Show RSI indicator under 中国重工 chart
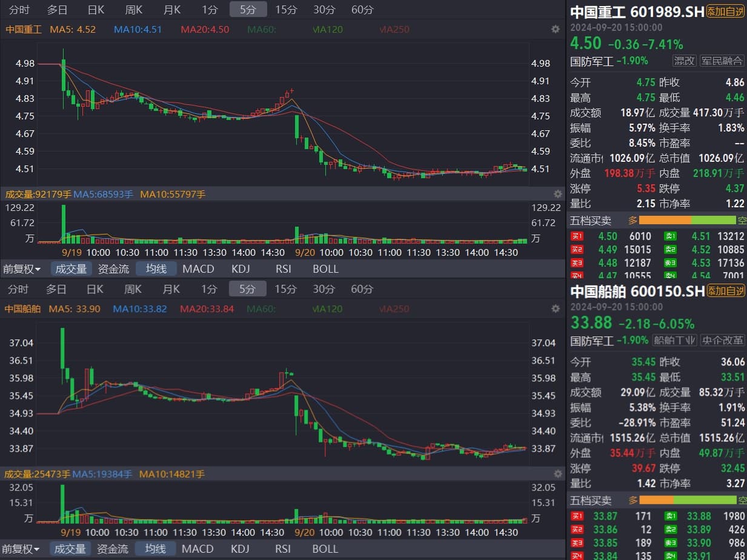This screenshot has height=560, width=747. 283,269
